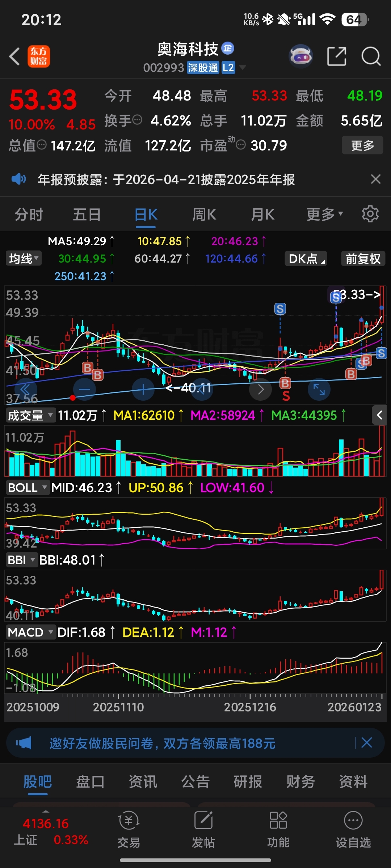The image size is (391, 868).
Task: Tap the back arrow icon
Action: coord(14,57)
